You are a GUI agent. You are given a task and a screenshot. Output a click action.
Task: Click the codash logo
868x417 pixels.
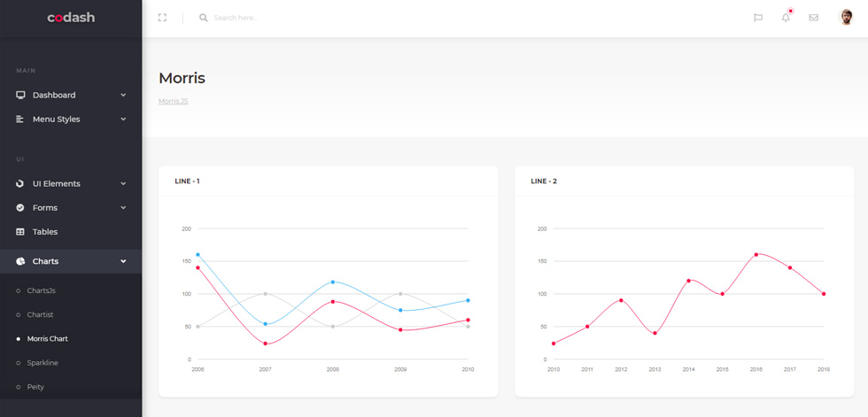coord(71,18)
